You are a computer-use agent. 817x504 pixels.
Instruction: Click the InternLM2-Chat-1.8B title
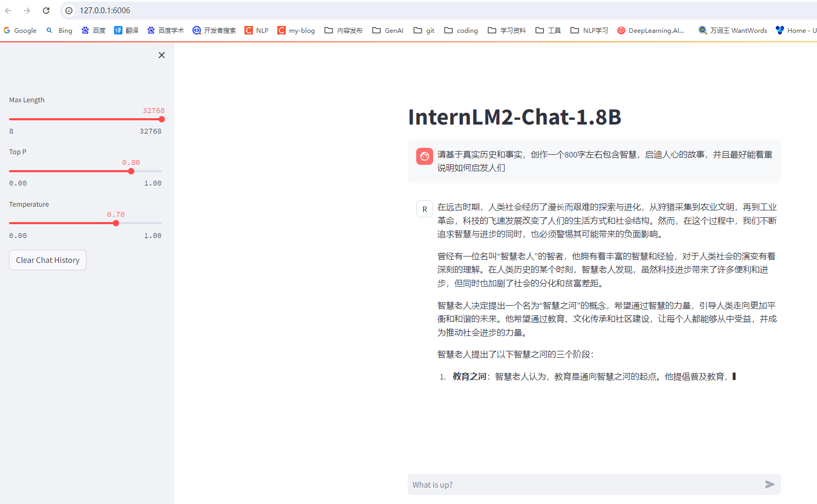[x=514, y=117]
